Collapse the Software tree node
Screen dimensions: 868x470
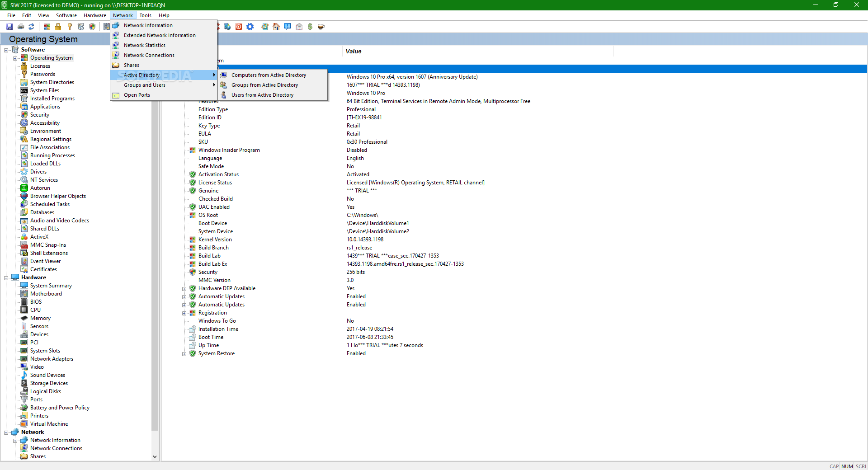[6, 50]
